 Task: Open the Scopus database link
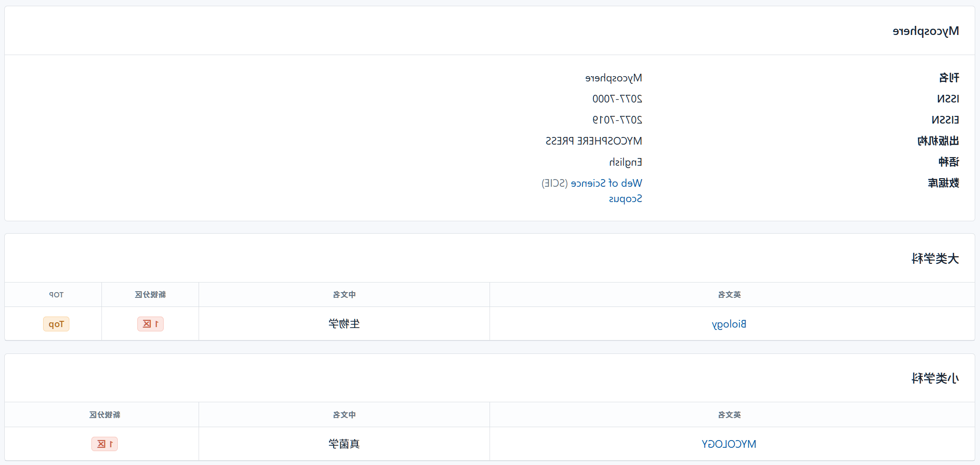625,199
